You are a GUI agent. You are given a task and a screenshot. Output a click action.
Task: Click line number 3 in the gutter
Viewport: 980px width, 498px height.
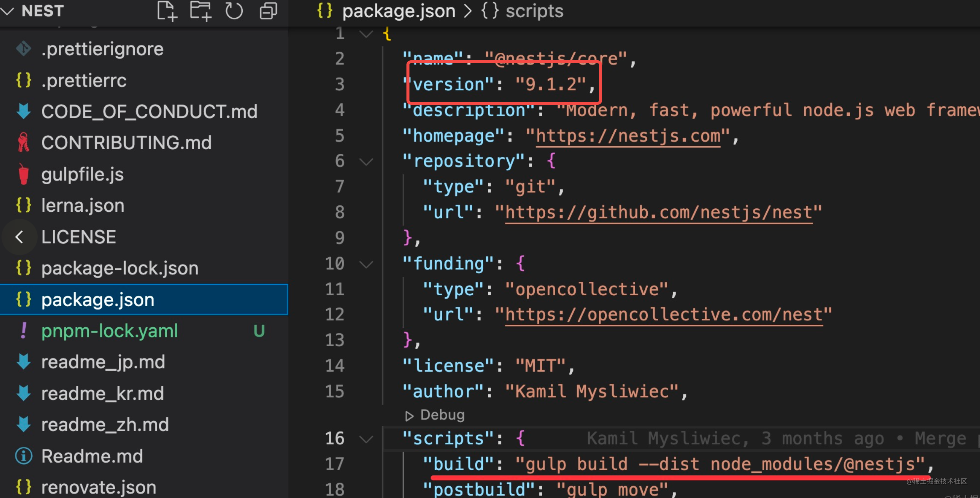pyautogui.click(x=340, y=84)
